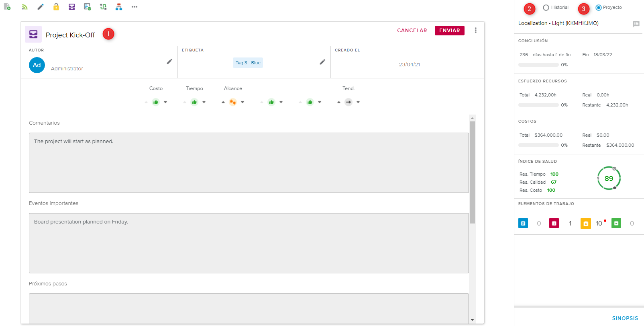Click the SINOPSIS link
Screen dimensions: 644x326
[625, 318]
